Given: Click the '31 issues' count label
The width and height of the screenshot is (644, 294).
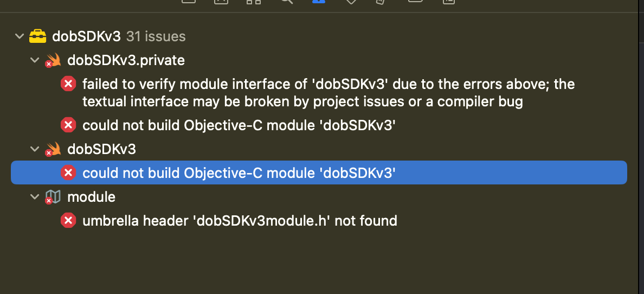Looking at the screenshot, I should coord(156,36).
